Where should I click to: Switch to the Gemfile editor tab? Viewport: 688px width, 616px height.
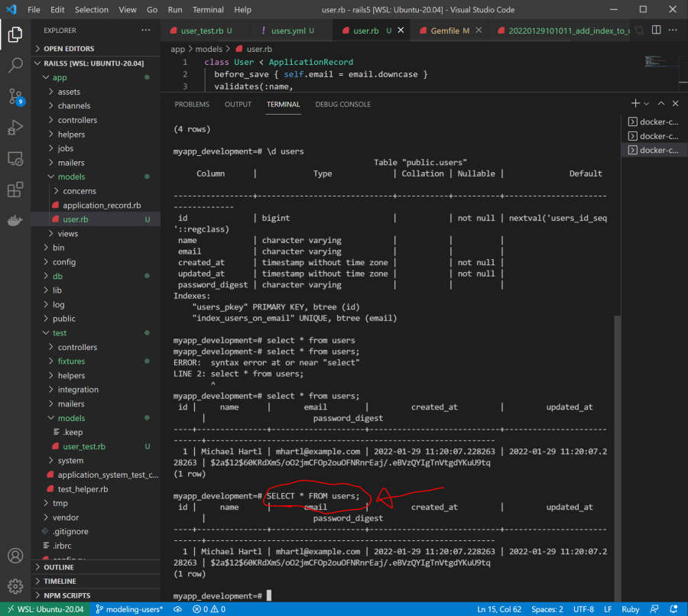coord(449,31)
